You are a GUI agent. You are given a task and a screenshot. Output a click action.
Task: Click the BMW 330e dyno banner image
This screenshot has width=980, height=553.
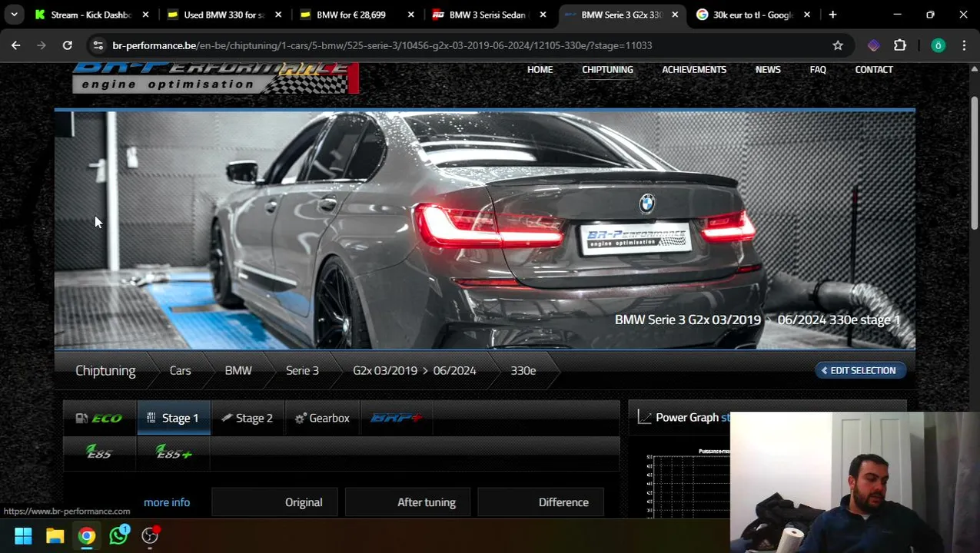point(484,230)
